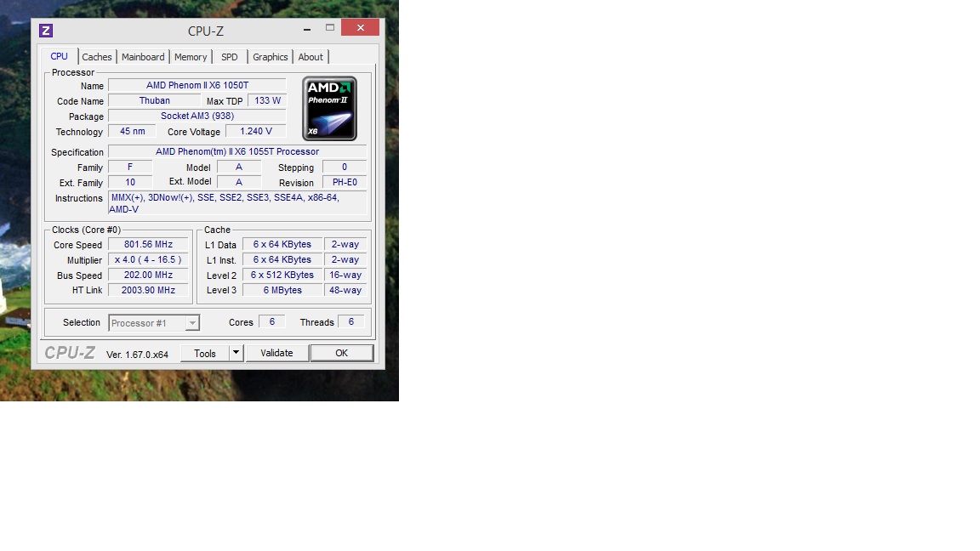Open the Memory tab
The image size is (980, 551).
tap(191, 57)
